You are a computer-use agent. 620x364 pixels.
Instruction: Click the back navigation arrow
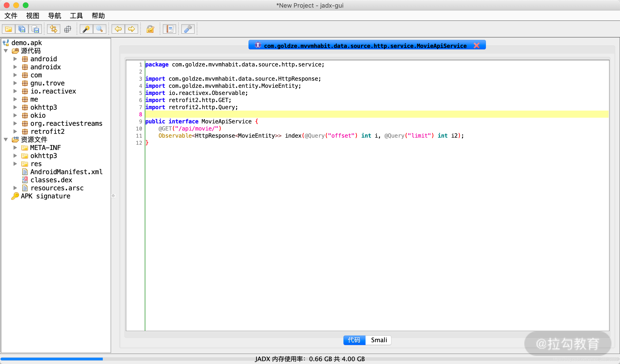point(118,29)
